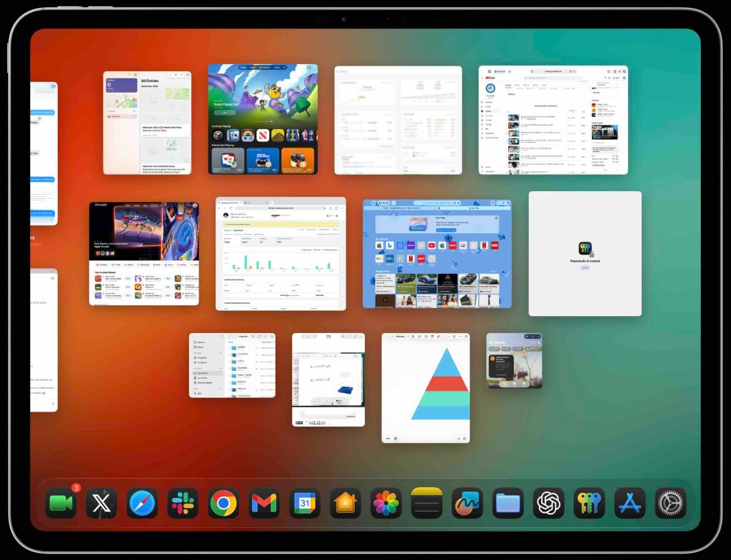The width and height of the screenshot is (731, 560).
Task: Open Gmail in the dock
Action: click(x=264, y=504)
